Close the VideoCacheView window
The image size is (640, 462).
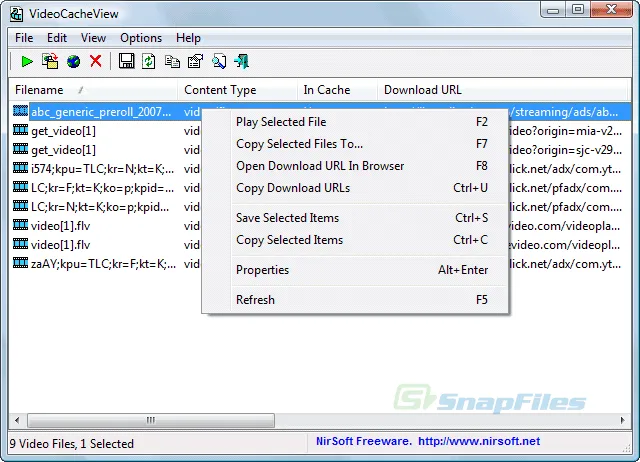tap(611, 10)
